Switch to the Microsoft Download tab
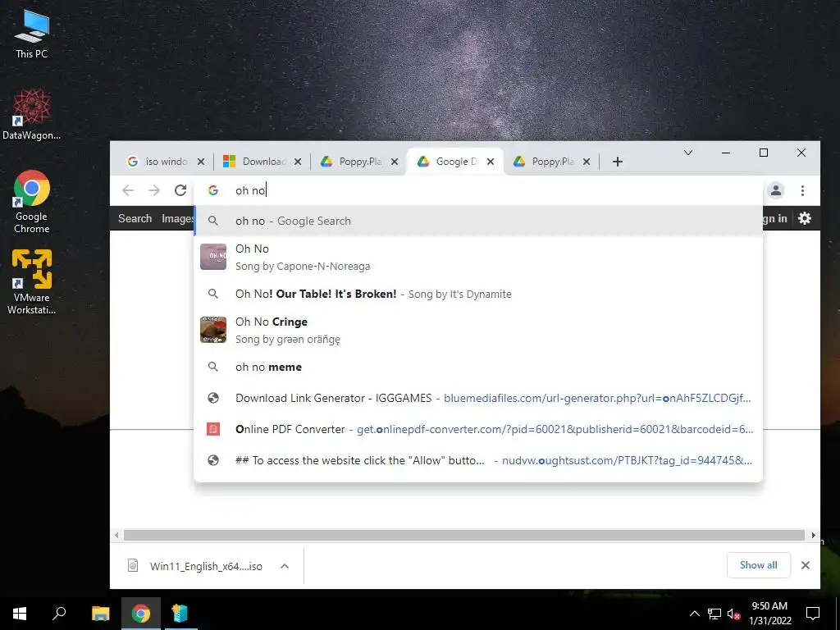Screen dimensions: 840x630 coord(262,162)
